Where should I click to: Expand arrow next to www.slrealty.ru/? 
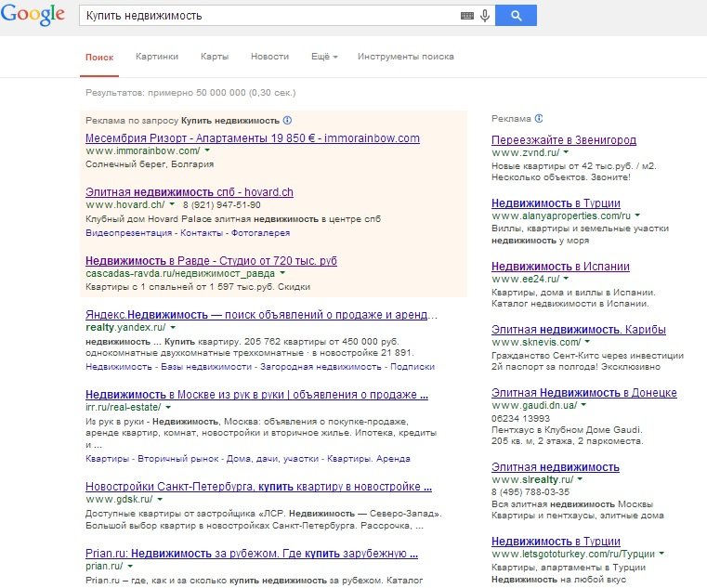[x=580, y=479]
